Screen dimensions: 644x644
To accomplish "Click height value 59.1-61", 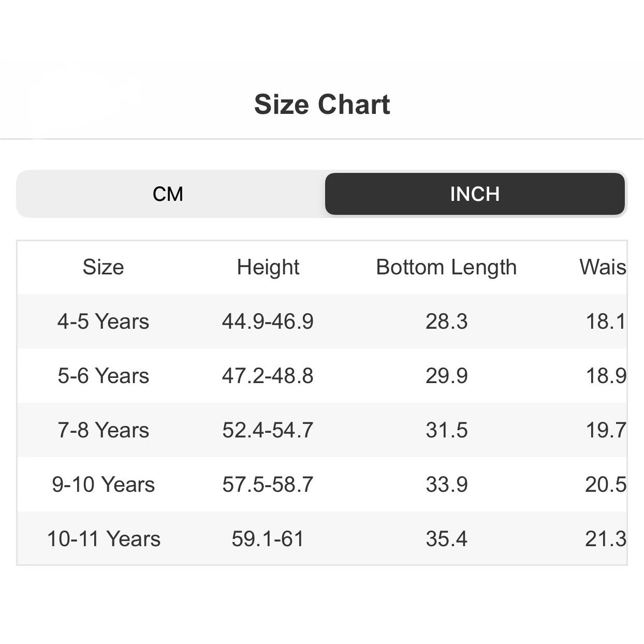I will tap(268, 539).
